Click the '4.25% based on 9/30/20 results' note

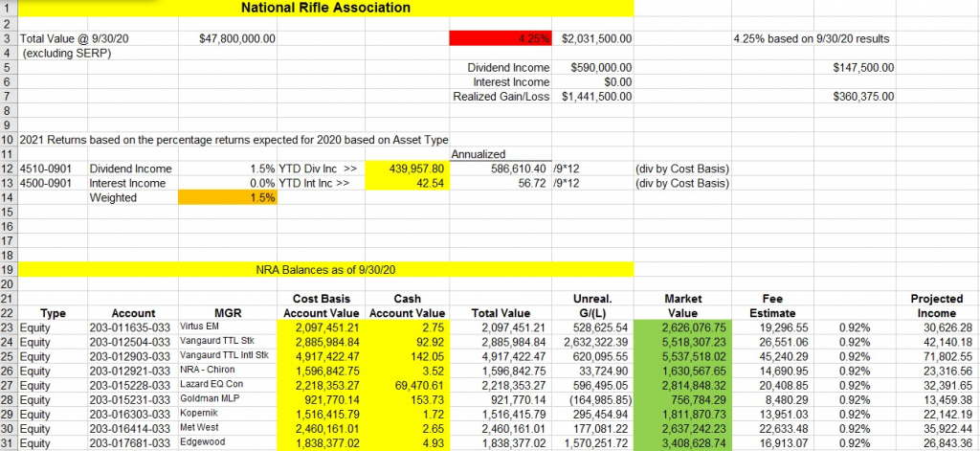coord(812,39)
